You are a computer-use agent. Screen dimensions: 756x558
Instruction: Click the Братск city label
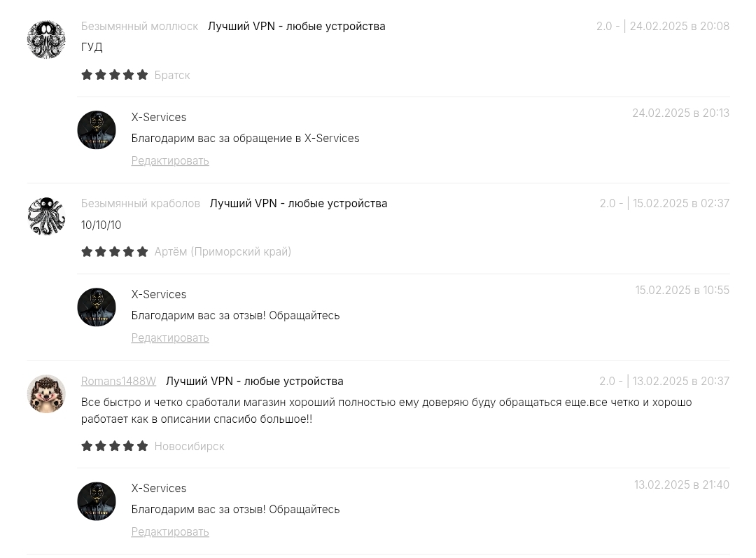click(x=172, y=75)
